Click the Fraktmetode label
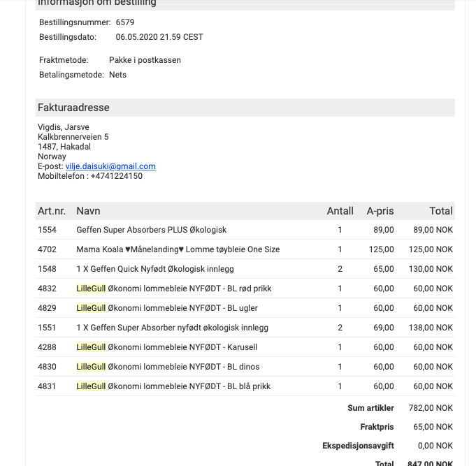The height and width of the screenshot is (466, 476). click(64, 60)
